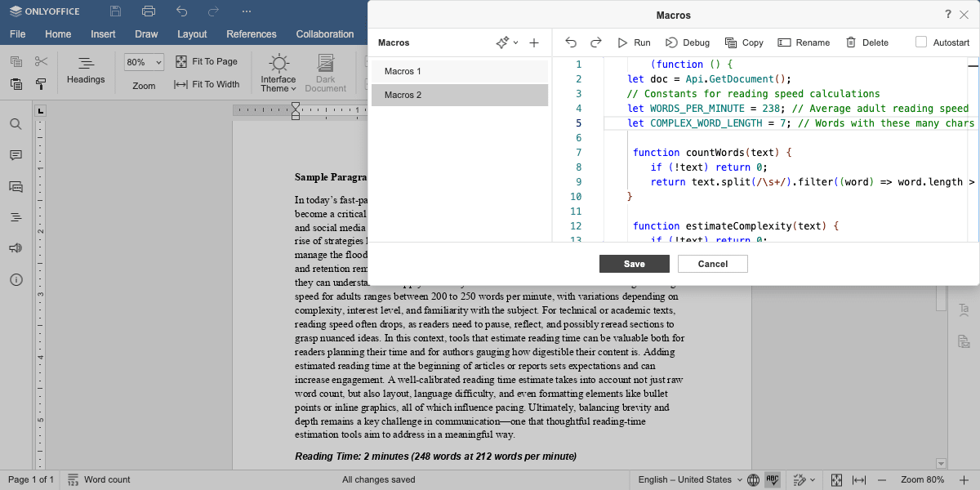Open the search panel in left sidebar
This screenshot has height=490, width=980.
[16, 124]
